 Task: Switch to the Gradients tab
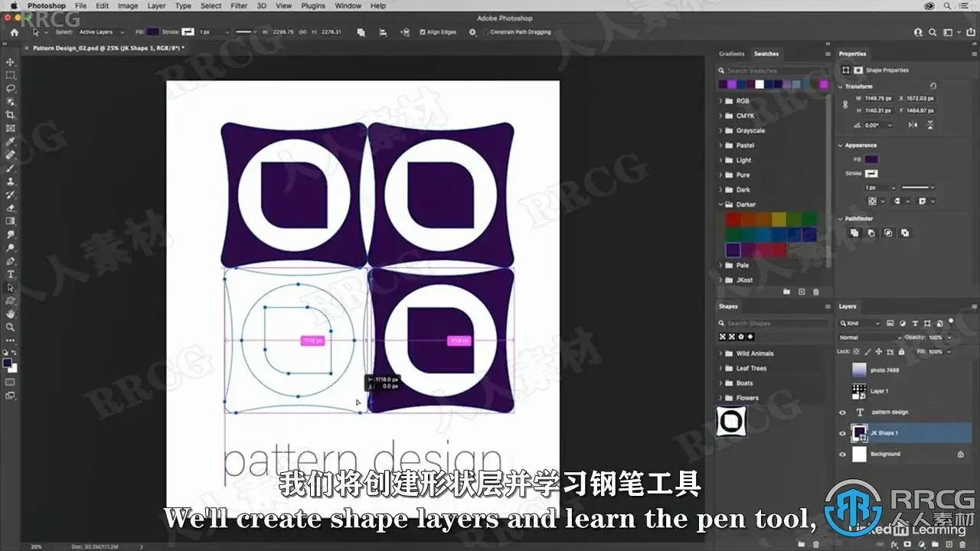(x=731, y=54)
